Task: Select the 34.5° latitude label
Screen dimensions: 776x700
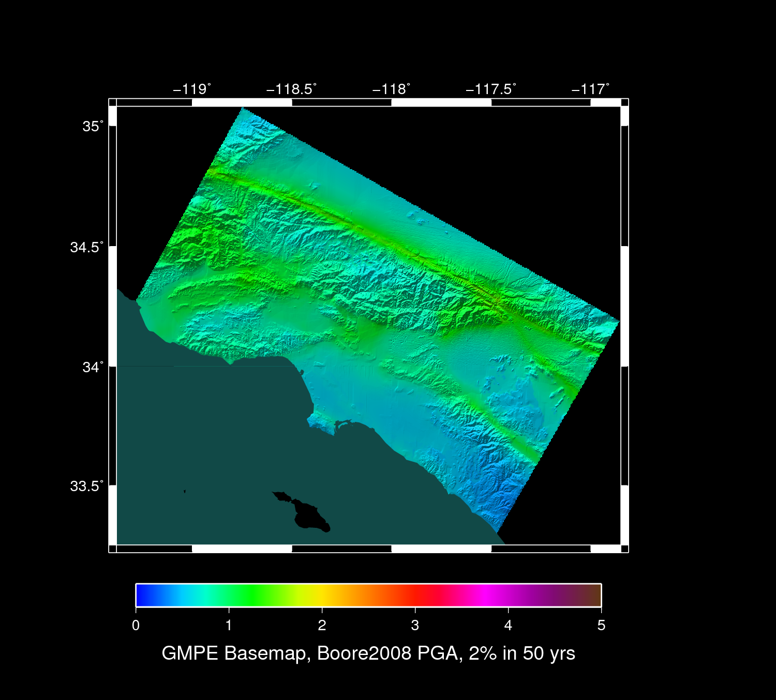Action: (x=86, y=247)
